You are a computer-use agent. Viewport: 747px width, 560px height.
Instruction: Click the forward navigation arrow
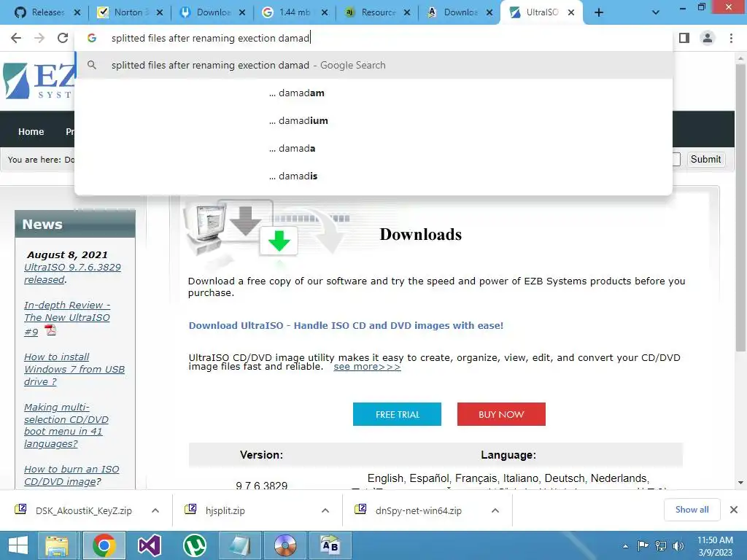(x=39, y=38)
